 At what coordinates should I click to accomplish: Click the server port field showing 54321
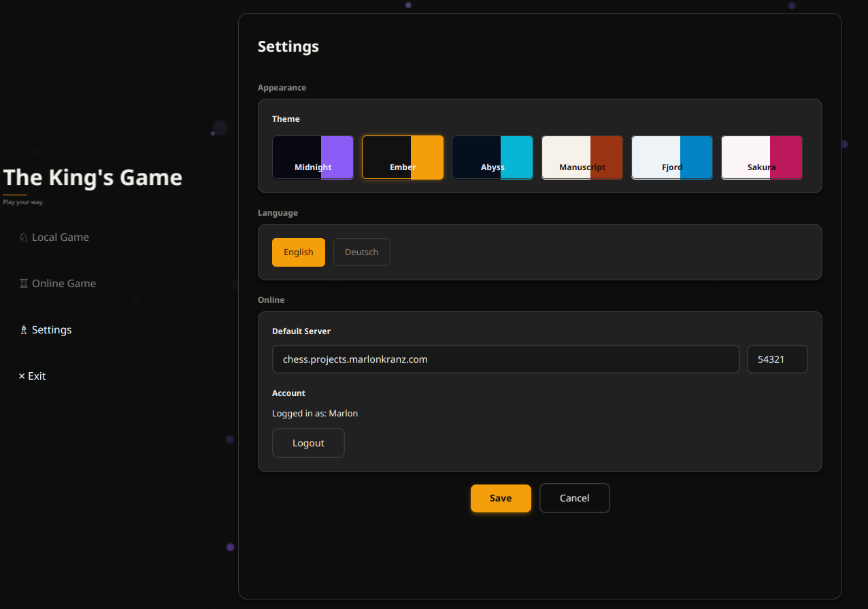(x=777, y=359)
